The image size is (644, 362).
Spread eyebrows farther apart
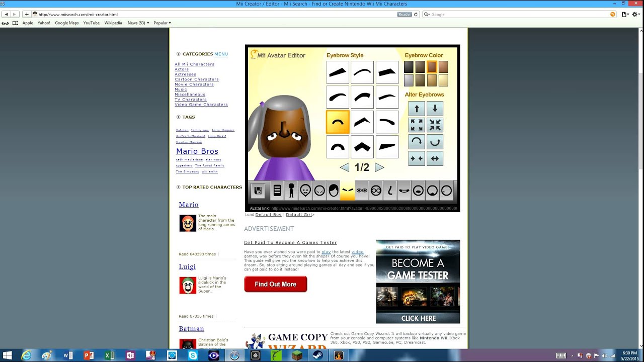pos(435,158)
